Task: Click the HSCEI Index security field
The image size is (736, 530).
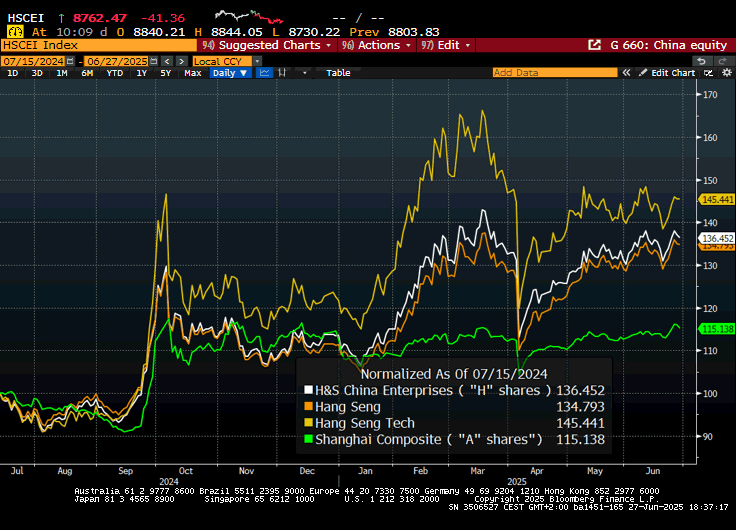Action: coord(99,45)
